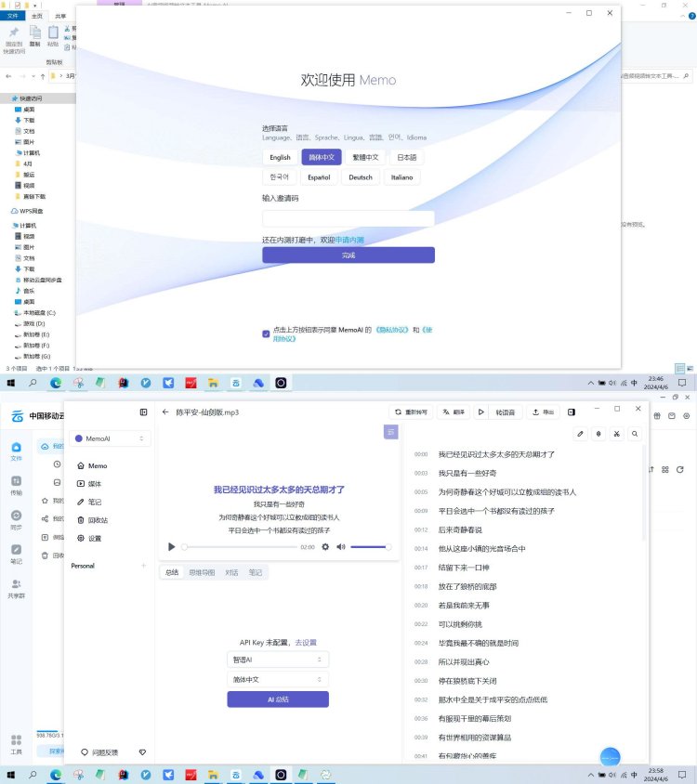Image resolution: width=697 pixels, height=784 pixels.
Task: Click the magnifier search icon above the transcript
Action: 635,434
